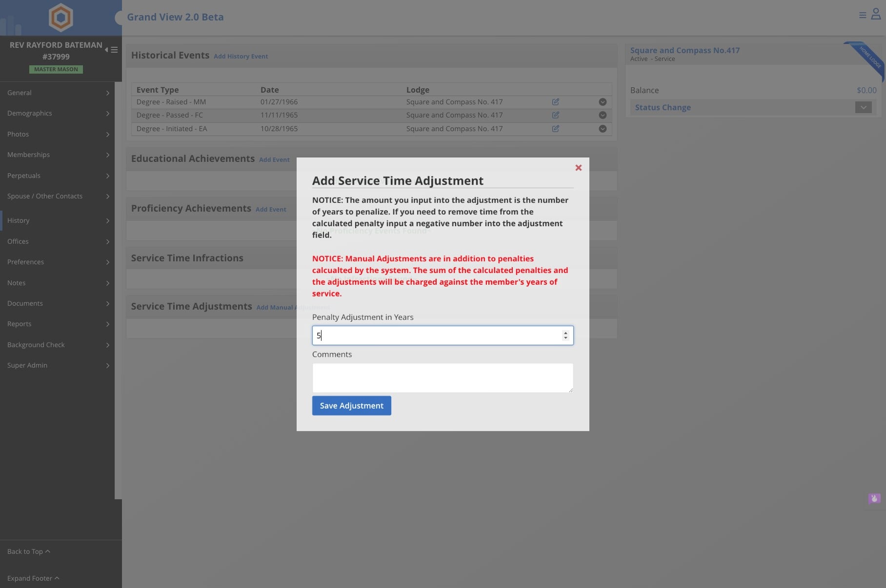Click Expand Footer in sidebar

tap(33, 578)
